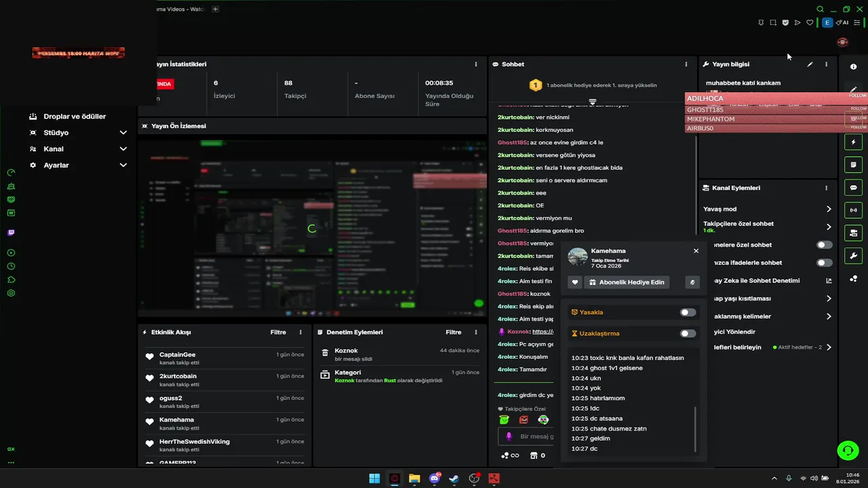Open the wrench widget icon in right sidebar

[x=853, y=256]
